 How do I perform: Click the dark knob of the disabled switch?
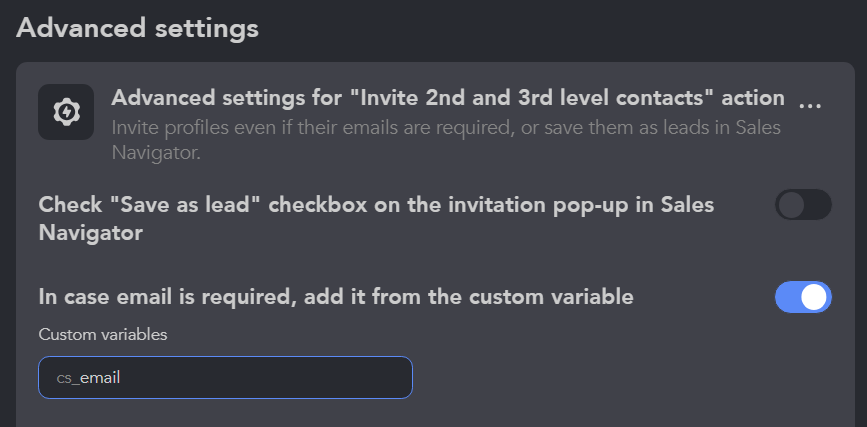(791, 205)
